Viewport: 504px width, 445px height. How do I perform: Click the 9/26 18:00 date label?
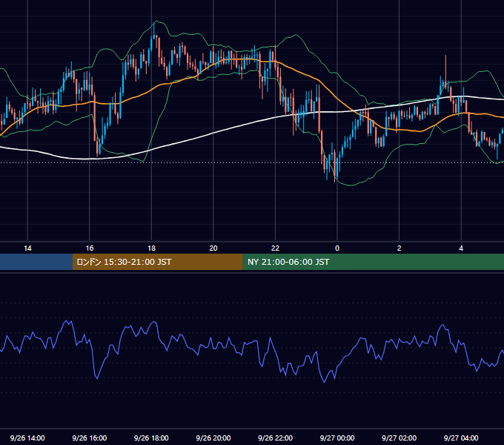[151, 438]
